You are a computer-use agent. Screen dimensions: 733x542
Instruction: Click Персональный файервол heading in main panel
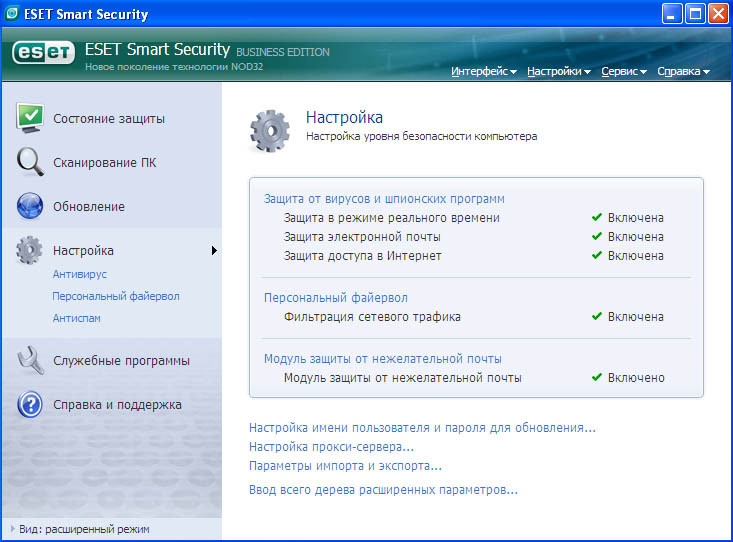pyautogui.click(x=336, y=298)
